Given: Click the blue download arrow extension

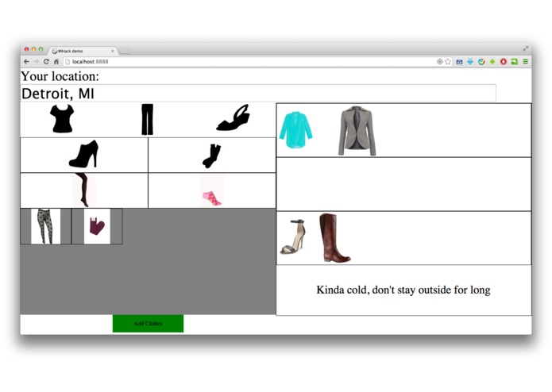Looking at the screenshot, I should [x=470, y=62].
